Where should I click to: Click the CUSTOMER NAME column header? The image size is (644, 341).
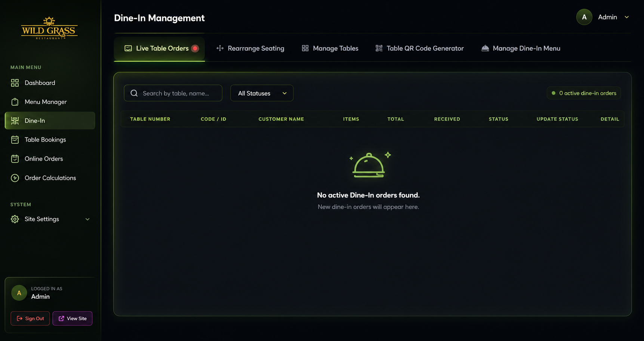coord(281,119)
